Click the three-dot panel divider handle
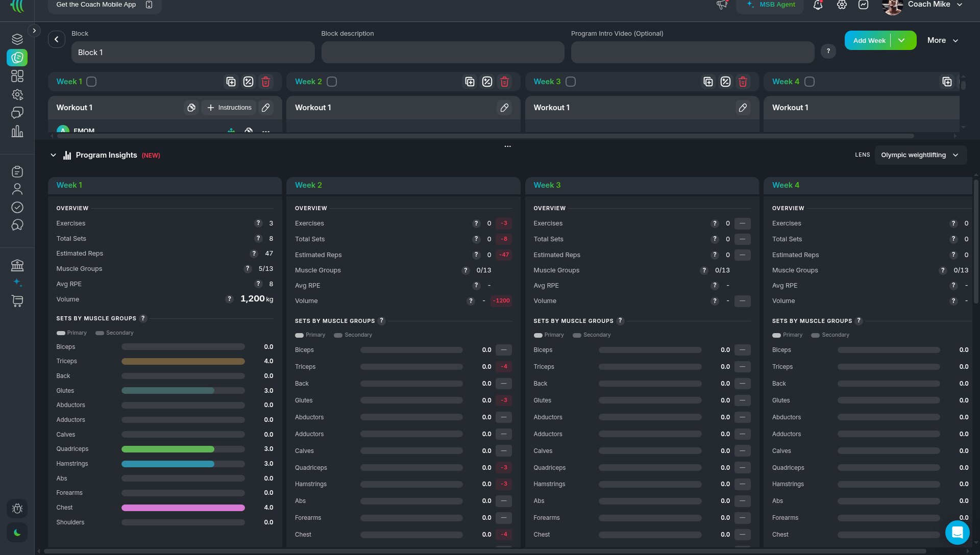Viewport: 980px width, 555px height. coord(507,146)
